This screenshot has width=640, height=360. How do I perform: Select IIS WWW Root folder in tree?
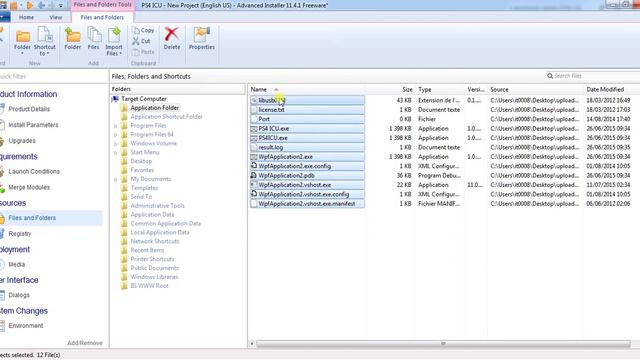(x=149, y=286)
